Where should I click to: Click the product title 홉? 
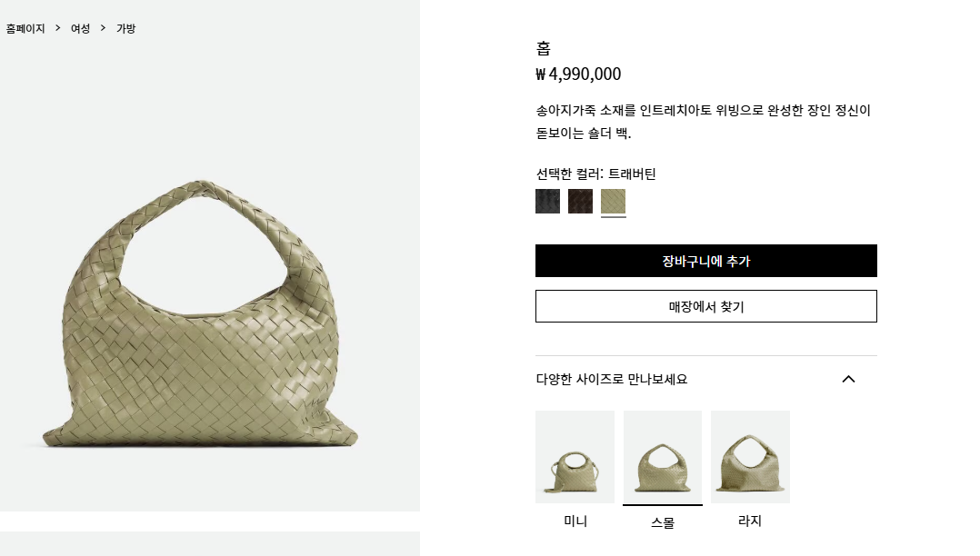(543, 48)
